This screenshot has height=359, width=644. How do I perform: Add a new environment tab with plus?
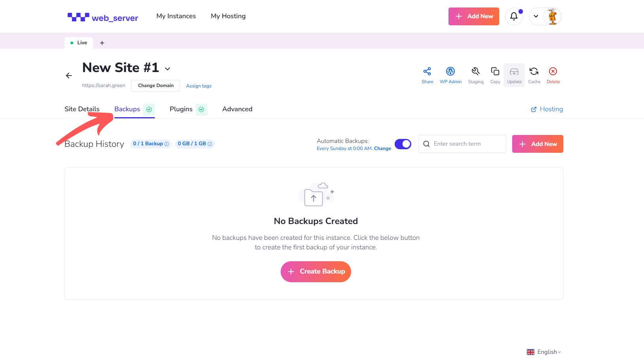point(102,43)
